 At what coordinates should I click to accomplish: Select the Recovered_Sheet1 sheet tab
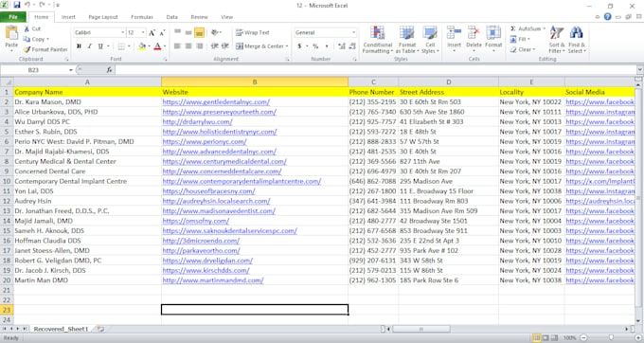(61, 329)
